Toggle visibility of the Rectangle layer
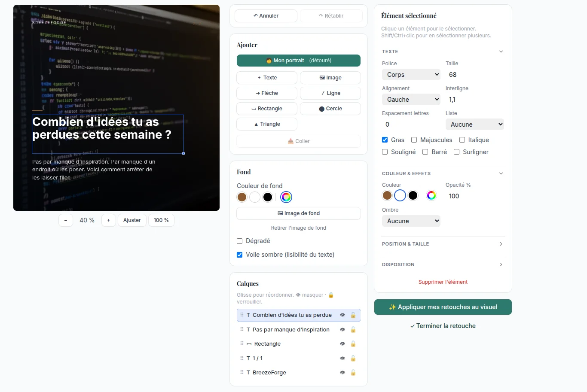The image size is (587, 392). click(342, 344)
